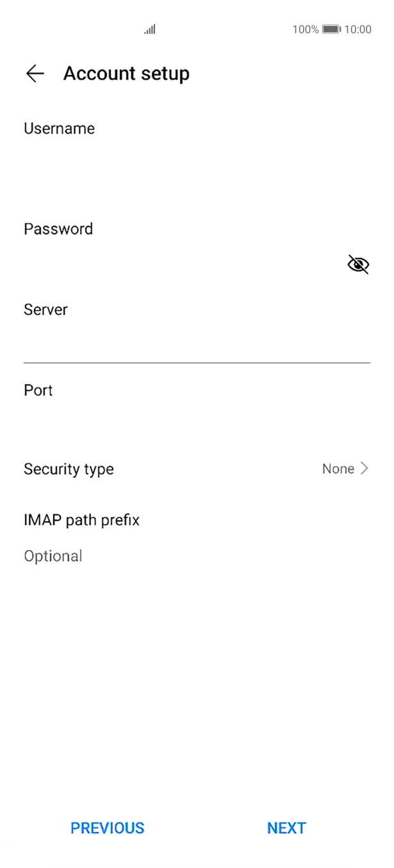Click the back arrow on Account setup

coord(35,74)
